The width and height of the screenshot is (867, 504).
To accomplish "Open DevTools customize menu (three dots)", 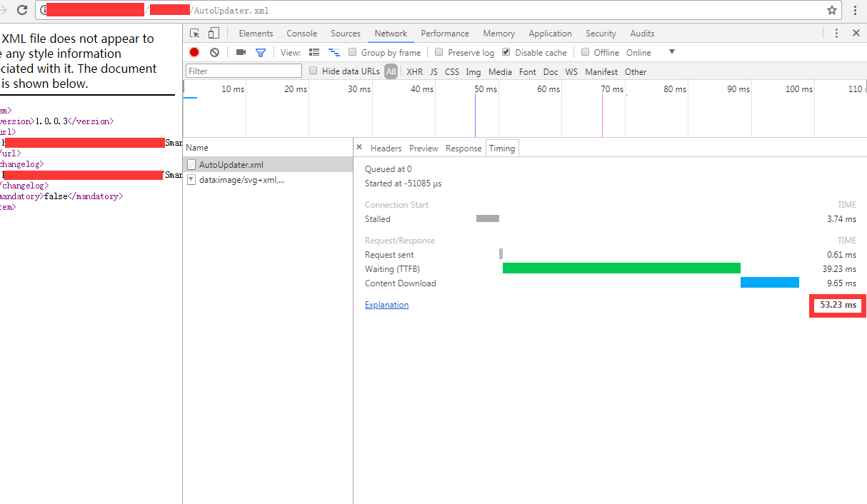I will [x=836, y=34].
